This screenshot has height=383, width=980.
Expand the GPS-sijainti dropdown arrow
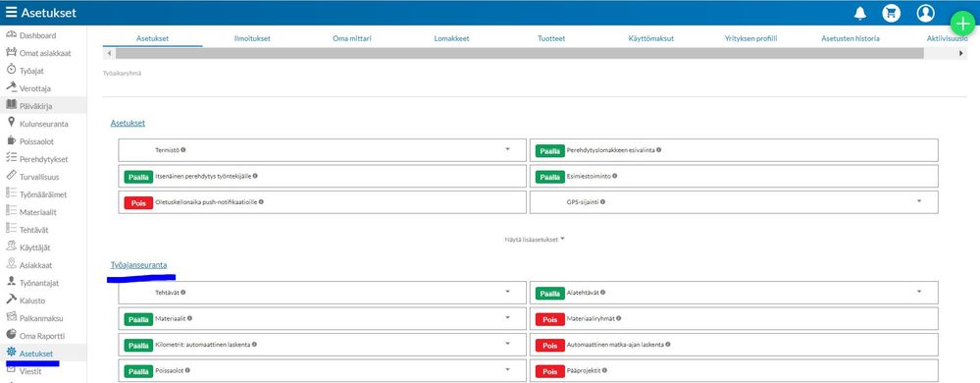pyautogui.click(x=919, y=201)
